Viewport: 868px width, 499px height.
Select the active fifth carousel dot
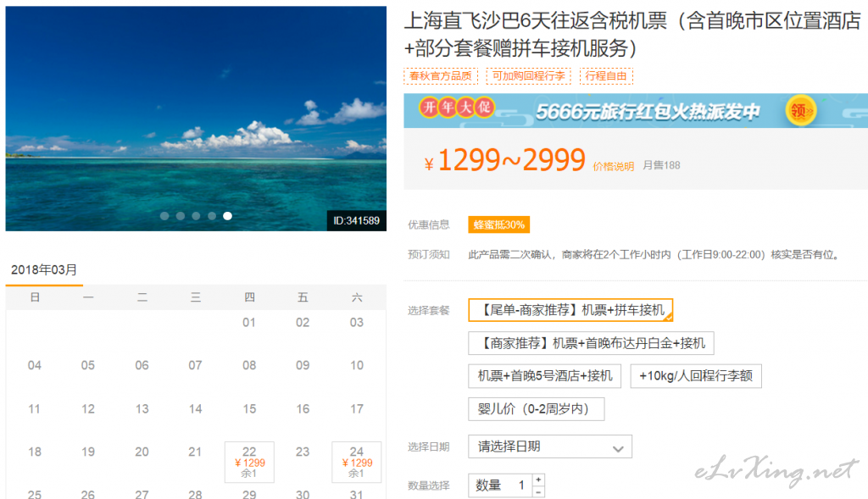227,216
